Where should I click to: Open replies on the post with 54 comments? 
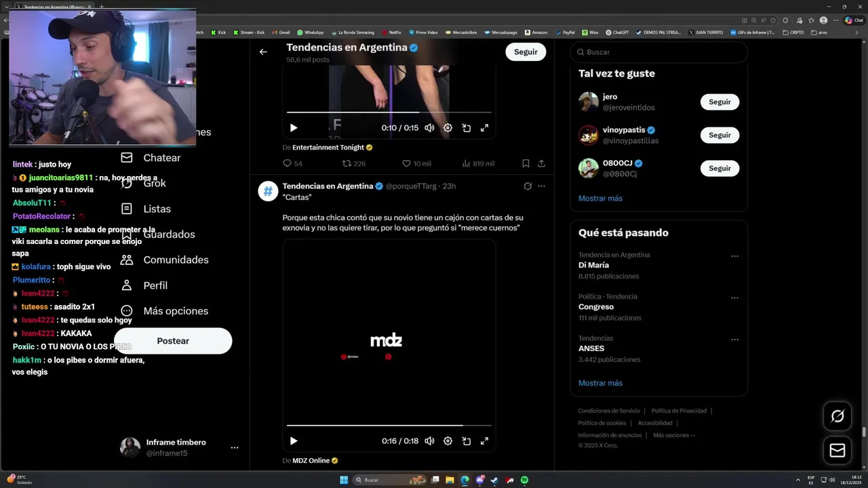[x=293, y=163]
